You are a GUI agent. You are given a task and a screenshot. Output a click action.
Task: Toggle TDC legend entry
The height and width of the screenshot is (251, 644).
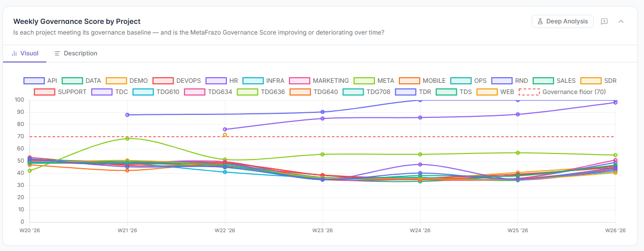(x=109, y=92)
